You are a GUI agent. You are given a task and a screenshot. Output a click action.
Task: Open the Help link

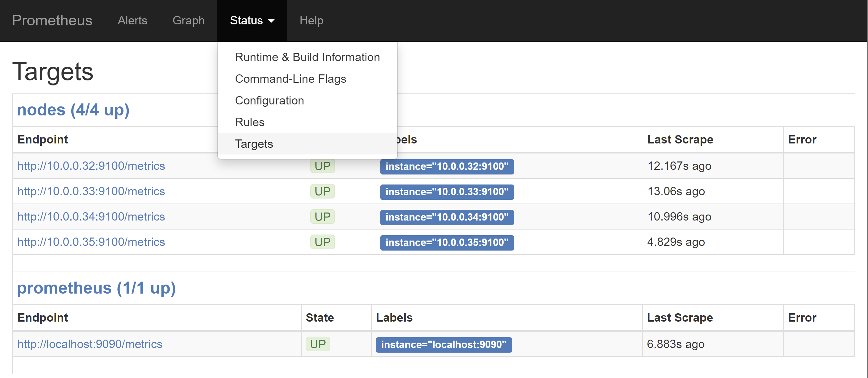coord(311,21)
